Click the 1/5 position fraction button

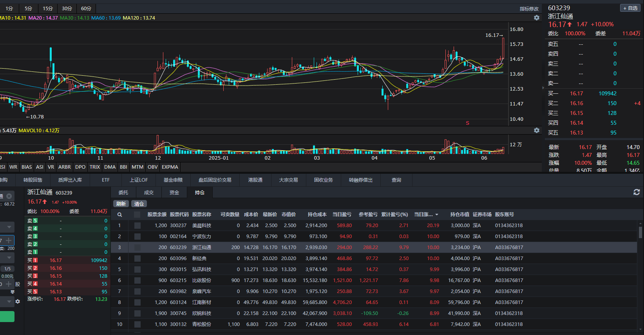coord(7,269)
